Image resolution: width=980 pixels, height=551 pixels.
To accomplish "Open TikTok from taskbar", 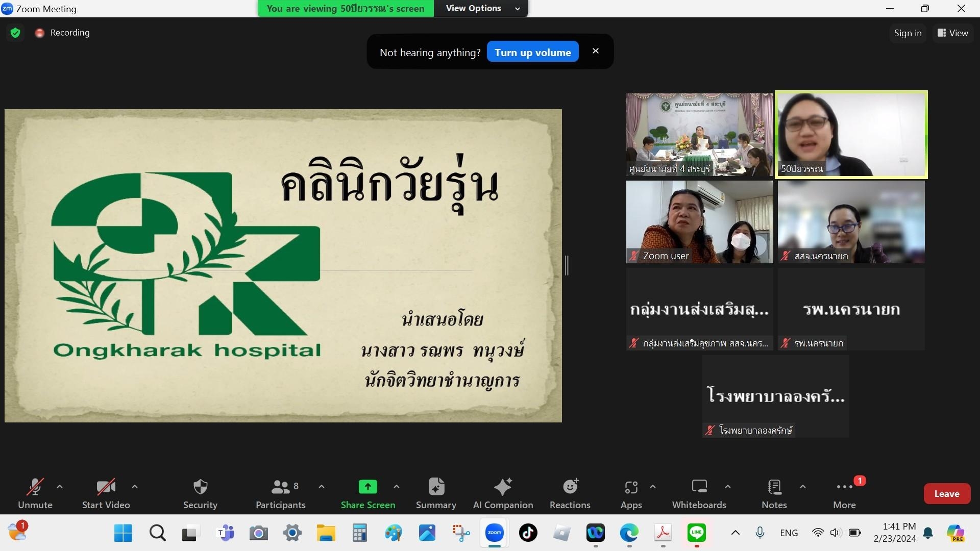I will (528, 533).
